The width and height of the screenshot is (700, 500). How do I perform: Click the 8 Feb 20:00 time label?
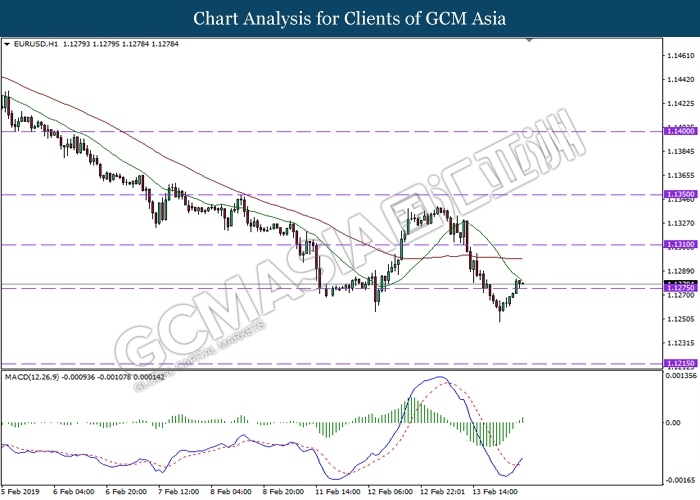[283, 492]
